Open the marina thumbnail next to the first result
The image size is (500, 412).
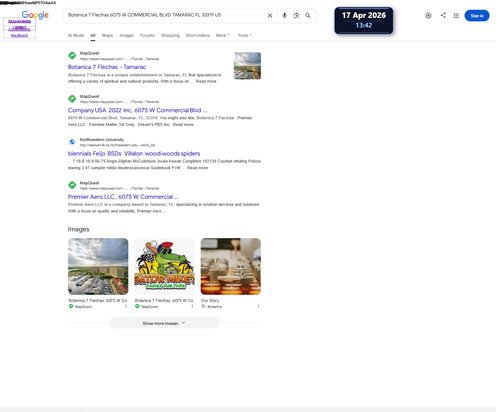(247, 66)
